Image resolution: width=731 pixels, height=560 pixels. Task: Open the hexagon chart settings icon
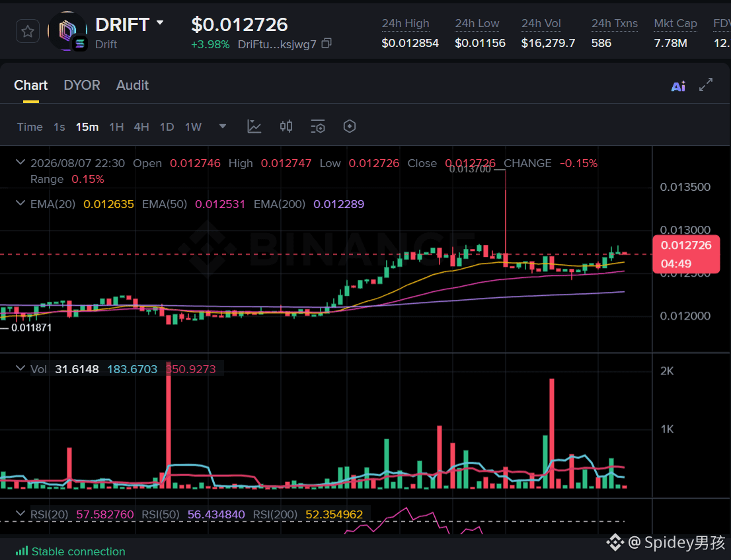(350, 126)
